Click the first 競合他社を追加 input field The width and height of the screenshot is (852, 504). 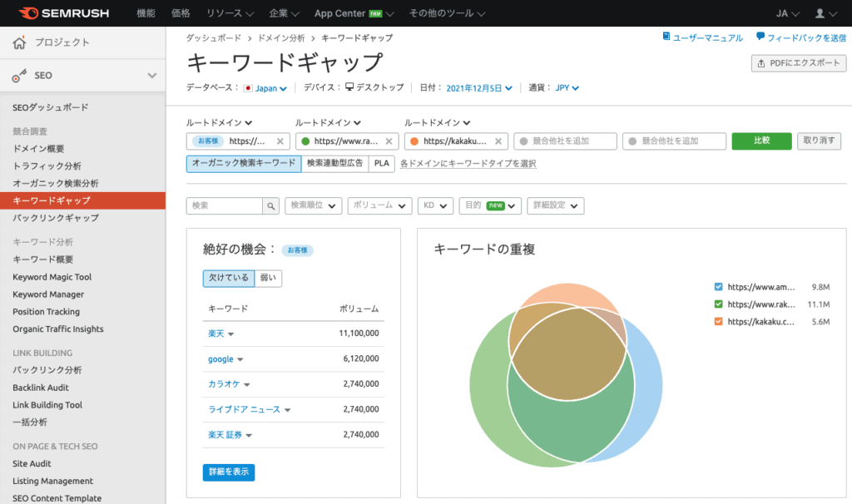point(565,141)
